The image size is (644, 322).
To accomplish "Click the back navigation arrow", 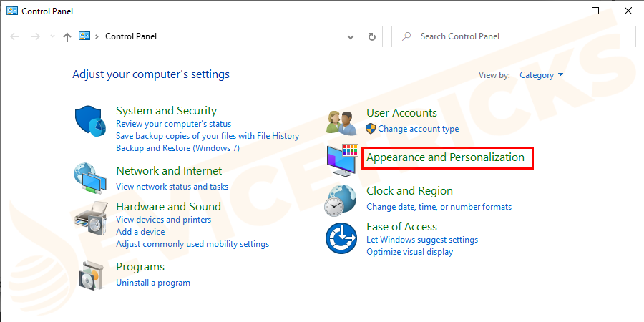I will (14, 36).
